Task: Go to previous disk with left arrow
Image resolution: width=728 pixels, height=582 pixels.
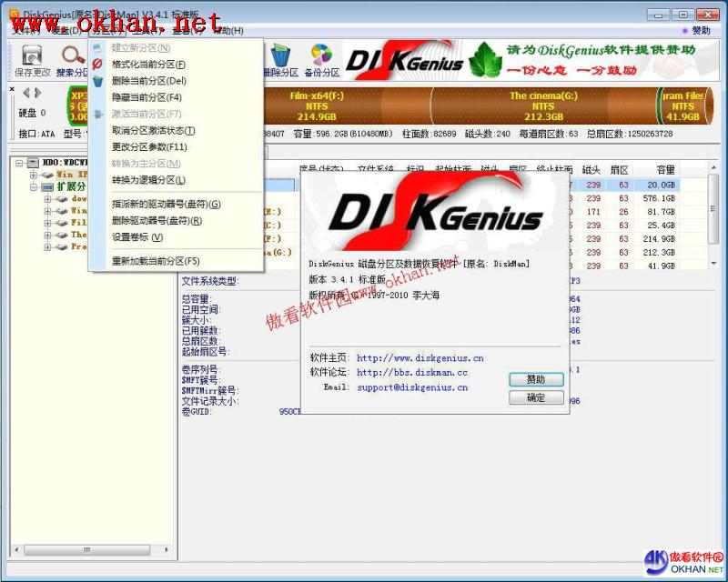Action: 26,93
